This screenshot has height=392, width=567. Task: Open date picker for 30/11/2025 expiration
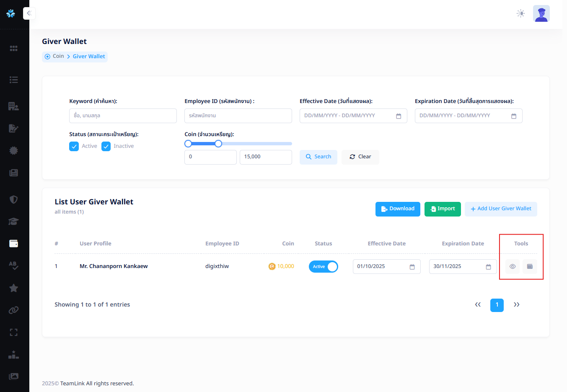488,267
